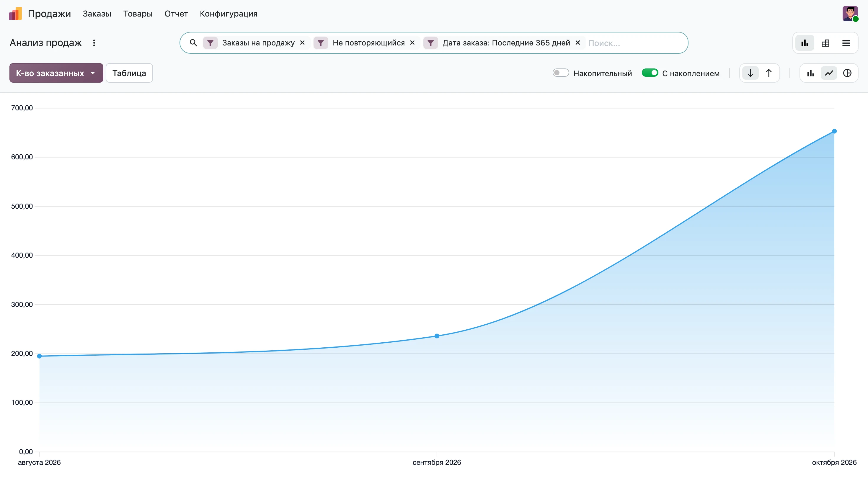
Task: Open the user avatar menu
Action: point(850,14)
